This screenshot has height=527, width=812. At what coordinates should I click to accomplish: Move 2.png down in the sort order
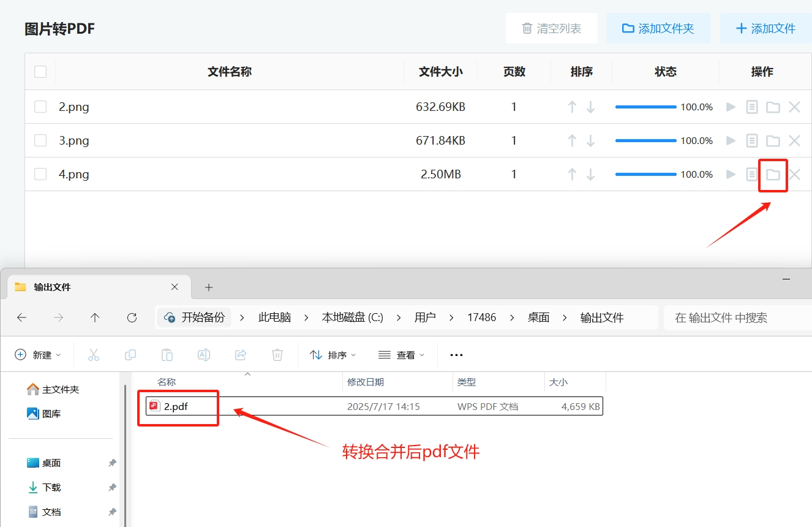pos(590,106)
